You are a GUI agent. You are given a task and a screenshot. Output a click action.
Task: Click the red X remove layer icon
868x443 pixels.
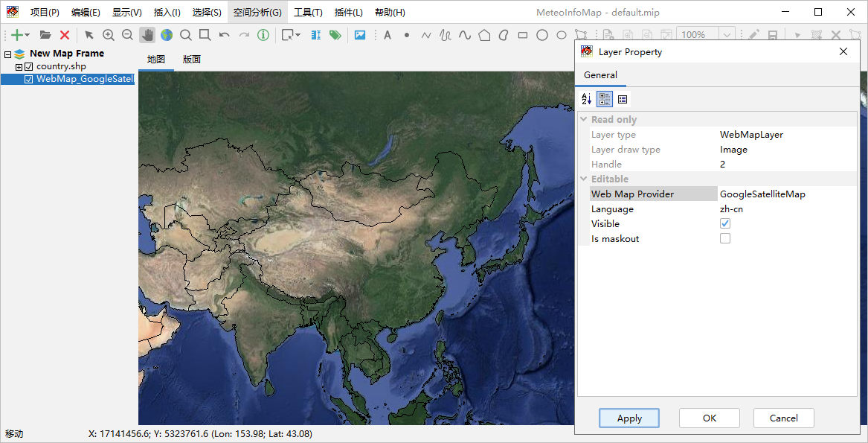tap(65, 35)
